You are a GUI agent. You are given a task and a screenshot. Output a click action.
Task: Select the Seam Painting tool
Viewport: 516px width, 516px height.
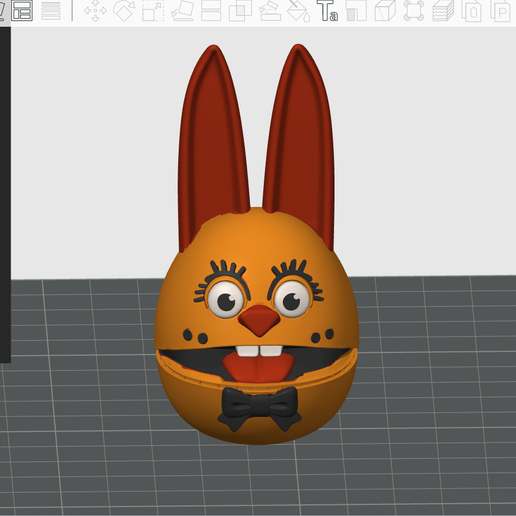tap(356, 11)
